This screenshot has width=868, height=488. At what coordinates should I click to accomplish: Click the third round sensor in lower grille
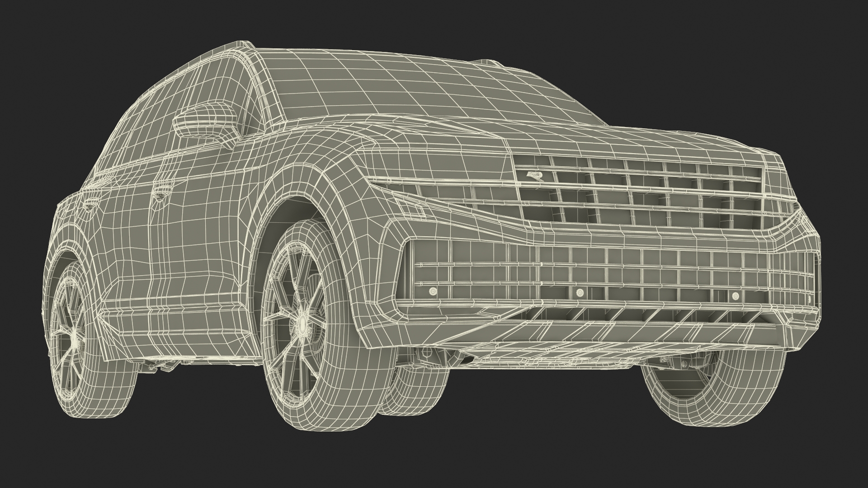pos(736,296)
